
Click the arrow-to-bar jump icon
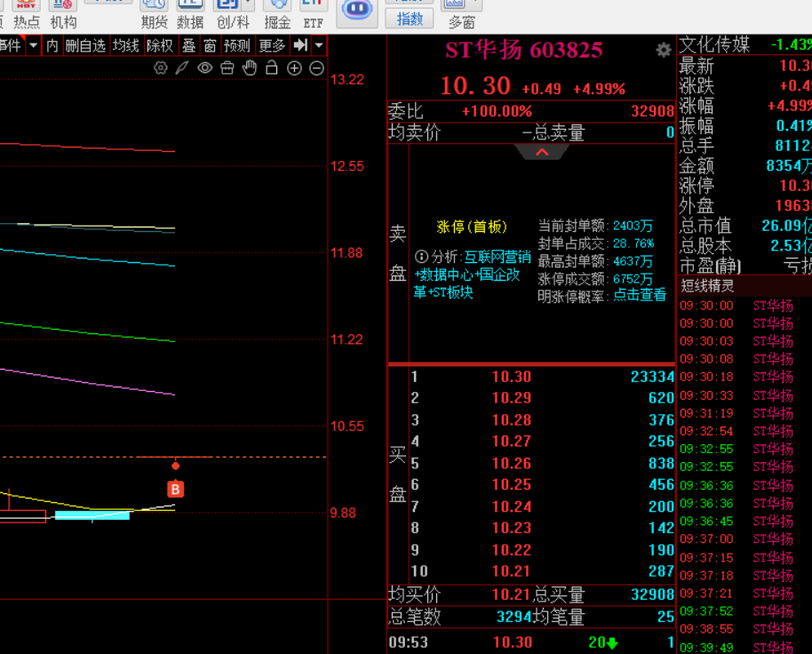click(301, 45)
